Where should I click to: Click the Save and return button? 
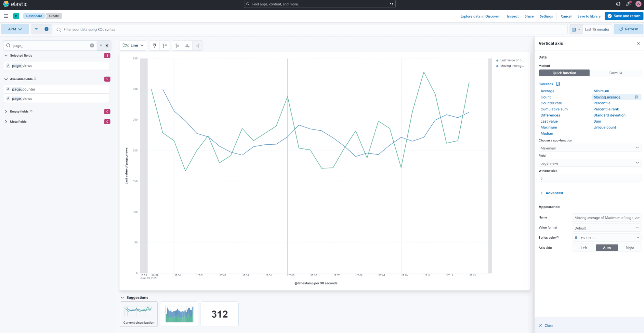624,16
